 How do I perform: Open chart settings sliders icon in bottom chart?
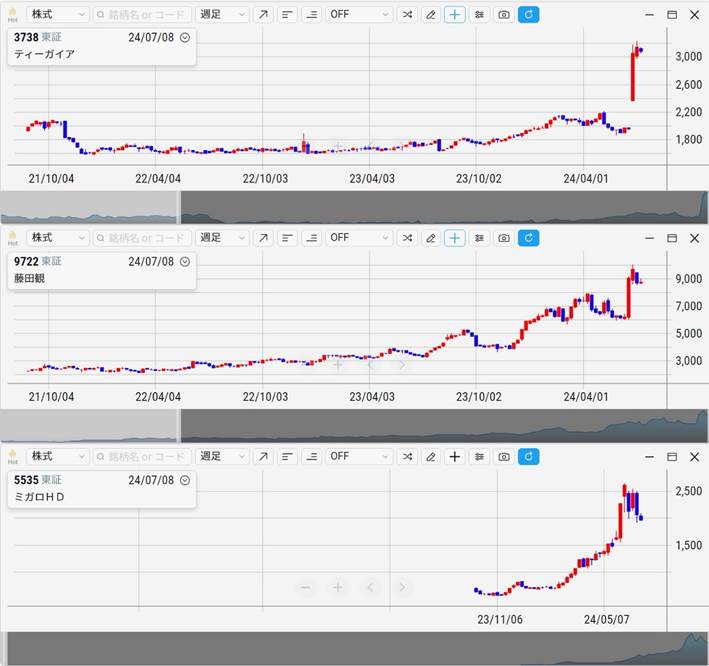(480, 456)
